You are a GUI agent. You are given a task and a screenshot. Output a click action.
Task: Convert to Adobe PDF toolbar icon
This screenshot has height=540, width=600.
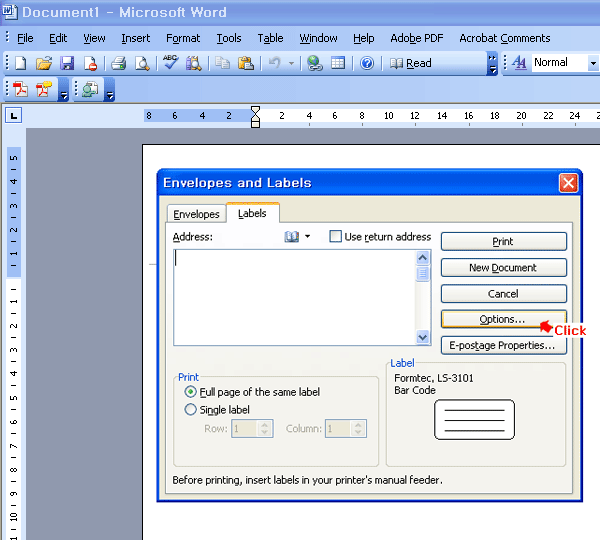coord(20,90)
